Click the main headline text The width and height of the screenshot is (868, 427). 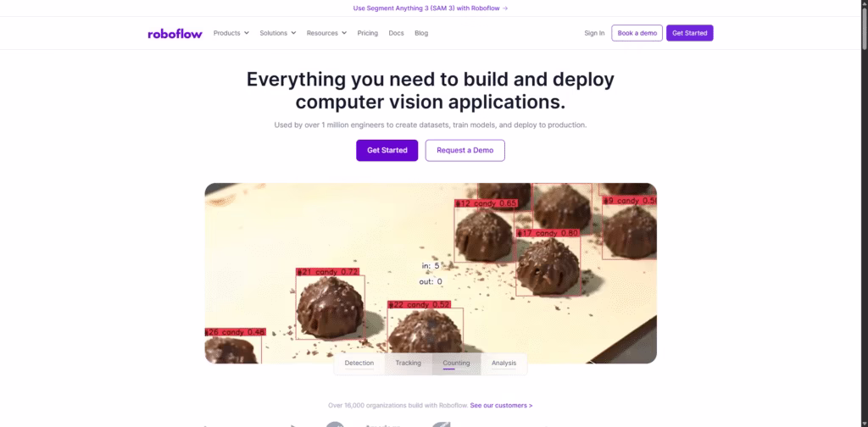(430, 91)
